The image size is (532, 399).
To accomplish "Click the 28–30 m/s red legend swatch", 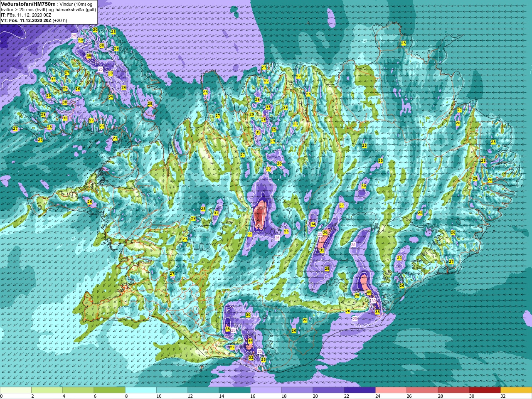I will click(453, 390).
